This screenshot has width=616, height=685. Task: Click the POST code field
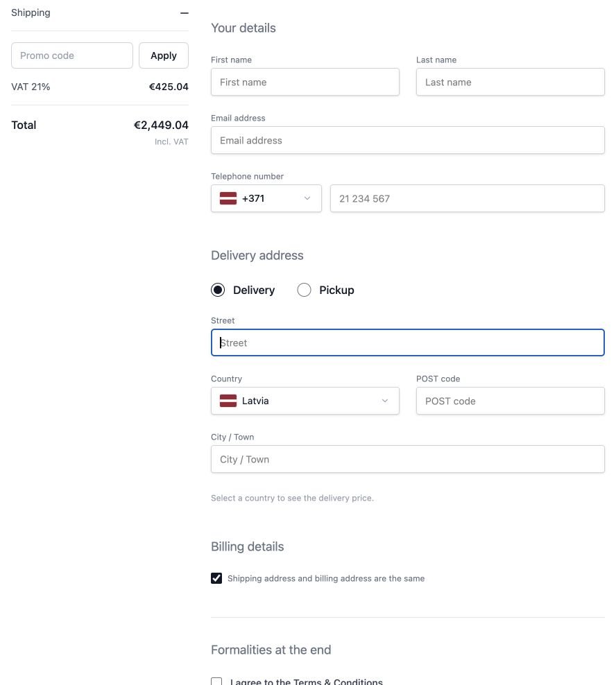pyautogui.click(x=510, y=401)
